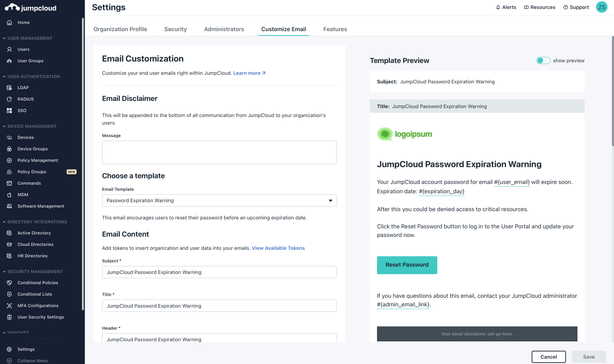Image resolution: width=614 pixels, height=364 pixels.
Task: Click Reset Password button in preview
Action: coord(407,265)
